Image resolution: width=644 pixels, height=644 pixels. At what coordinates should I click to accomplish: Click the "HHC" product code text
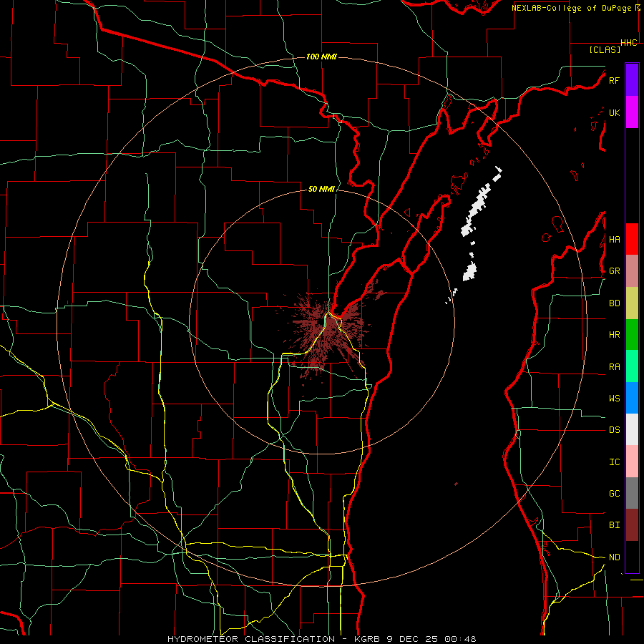[x=629, y=43]
